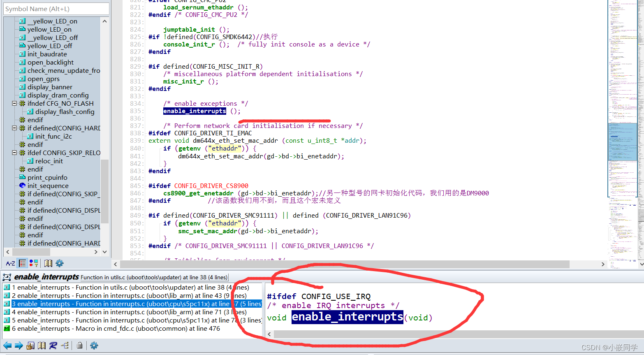Focus the Symbol Name search field
The image size is (644, 355).
click(x=56, y=9)
